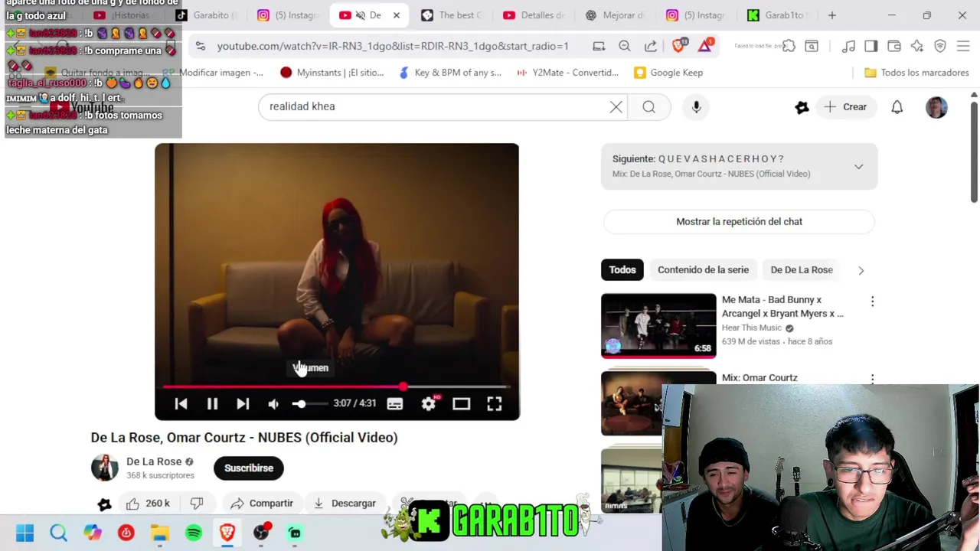The image size is (980, 551).
Task: Select the Todos filter chip
Action: pyautogui.click(x=622, y=270)
